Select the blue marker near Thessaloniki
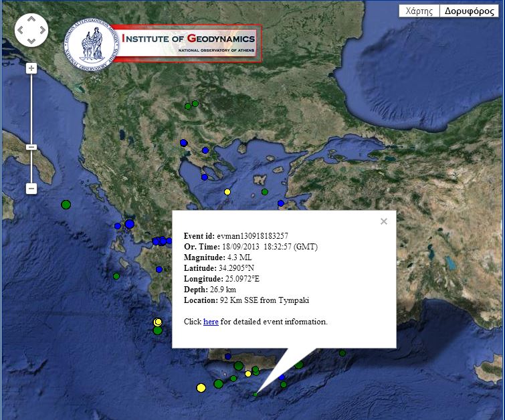Viewport: 505px width, 420px height. (183, 142)
